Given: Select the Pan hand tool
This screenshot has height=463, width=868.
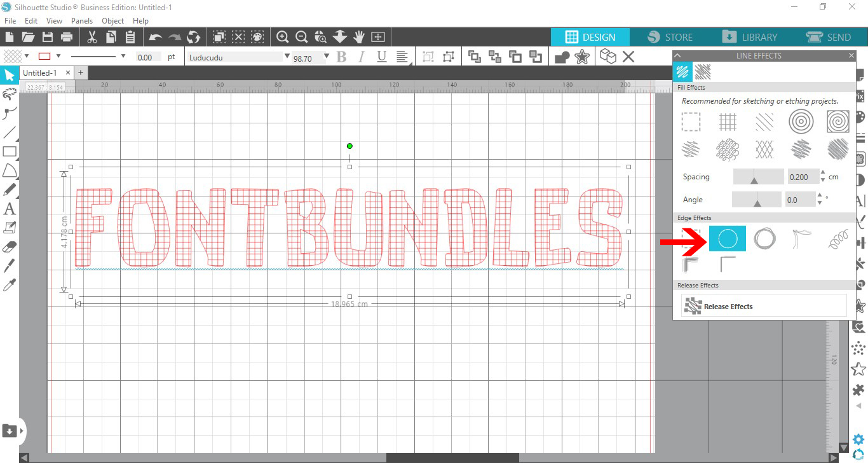Looking at the screenshot, I should 359,37.
